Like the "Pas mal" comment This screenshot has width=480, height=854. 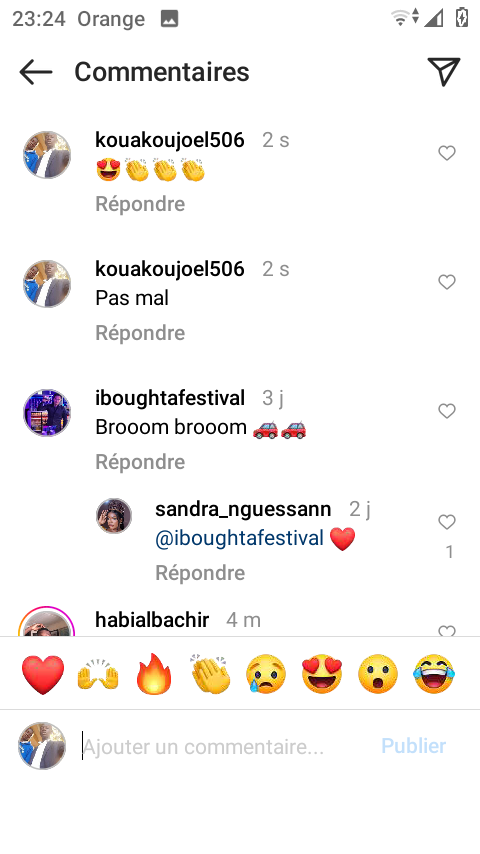click(447, 282)
